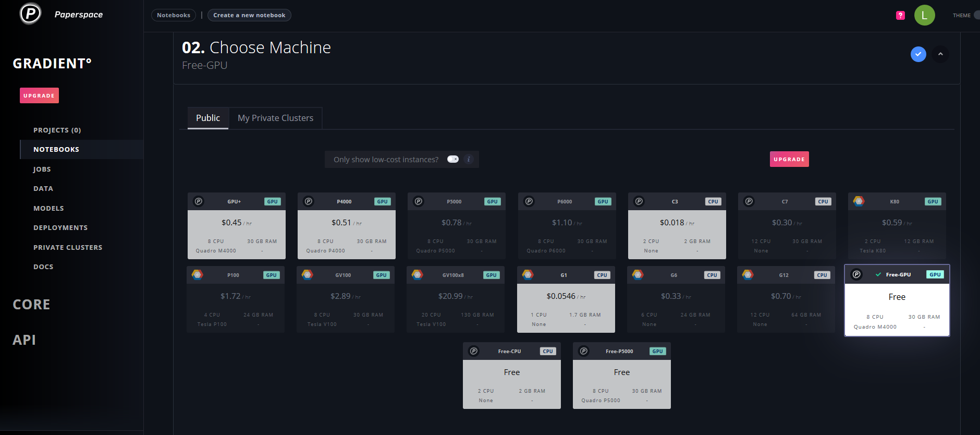Click Google Cloud icon on GV100x8 card
980x435 pixels.
pos(418,274)
